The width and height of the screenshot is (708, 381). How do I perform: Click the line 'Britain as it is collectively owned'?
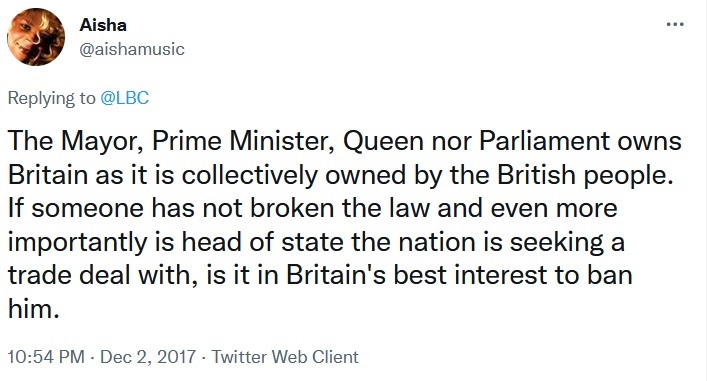340,175
